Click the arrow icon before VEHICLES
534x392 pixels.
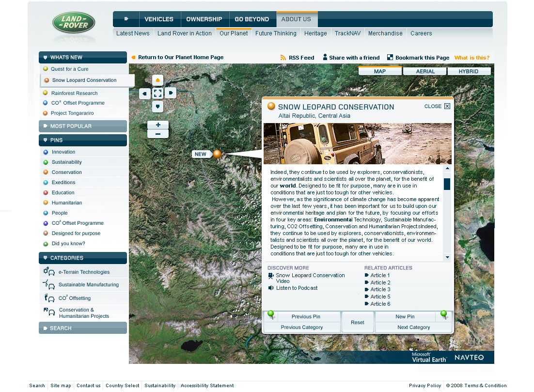[x=126, y=19]
